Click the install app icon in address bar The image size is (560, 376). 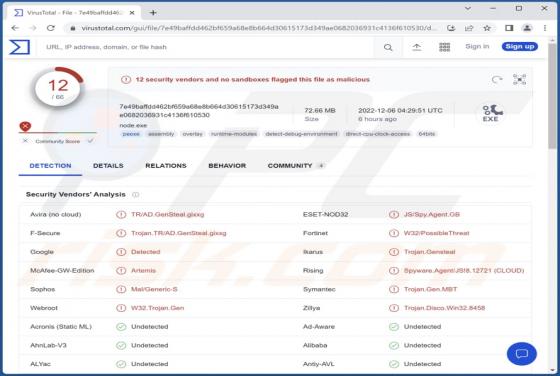point(451,28)
